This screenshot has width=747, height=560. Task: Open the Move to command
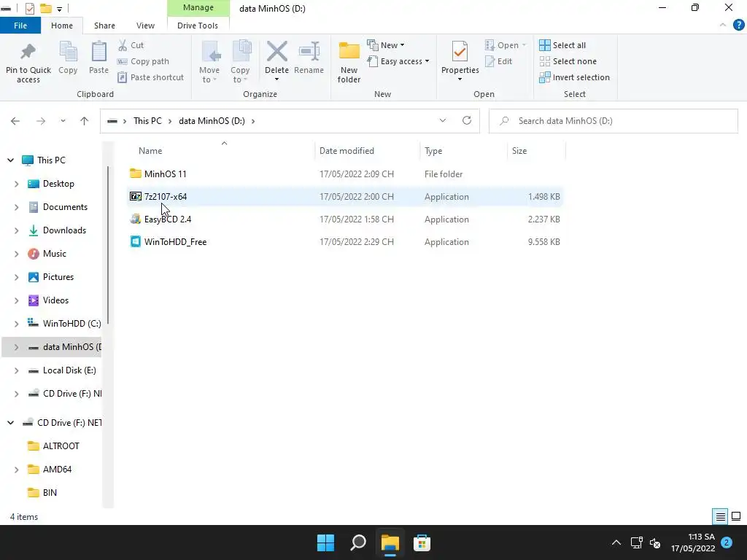(209, 62)
